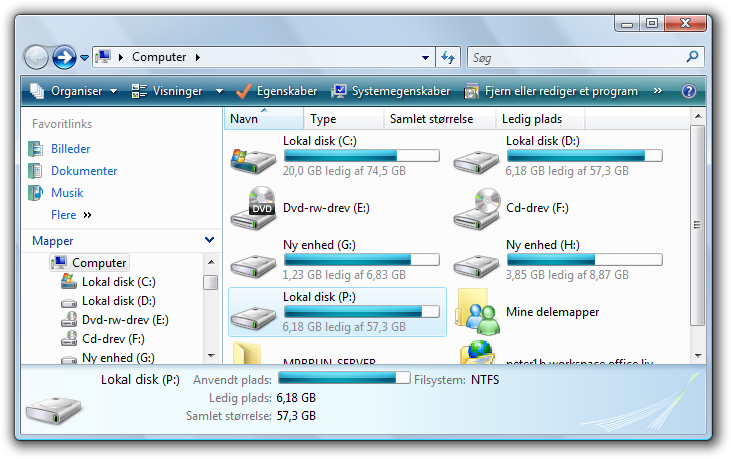Select the Cd-drev (F:) disc icon

coord(476,208)
